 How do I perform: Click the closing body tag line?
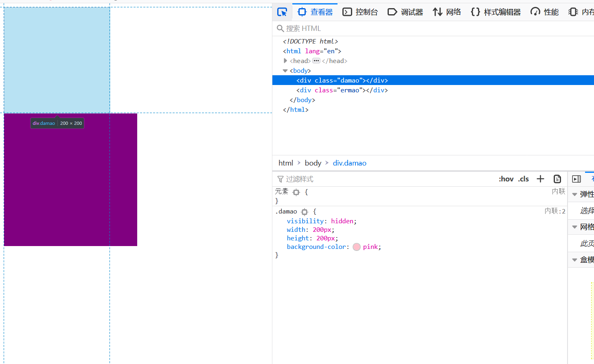point(302,100)
